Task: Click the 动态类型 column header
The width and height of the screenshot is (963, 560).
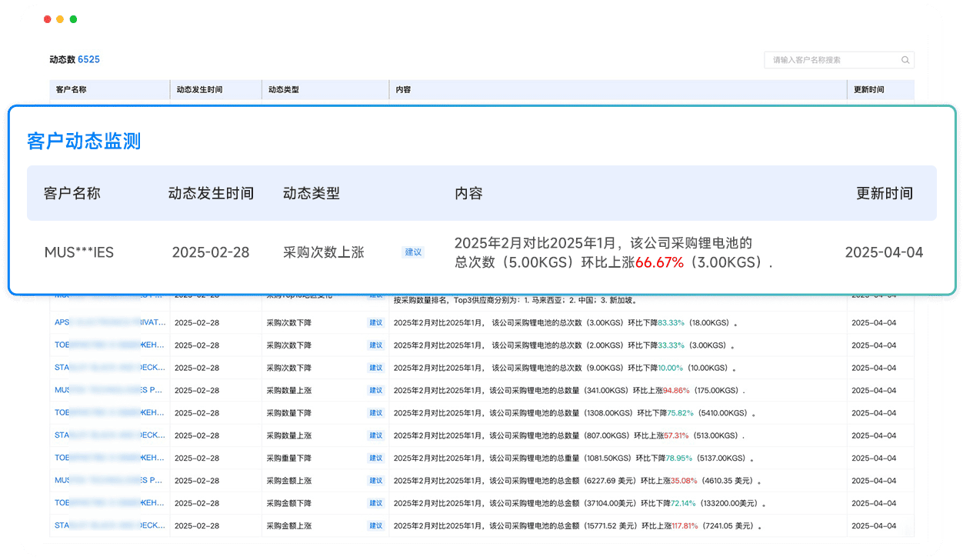Action: click(x=284, y=90)
